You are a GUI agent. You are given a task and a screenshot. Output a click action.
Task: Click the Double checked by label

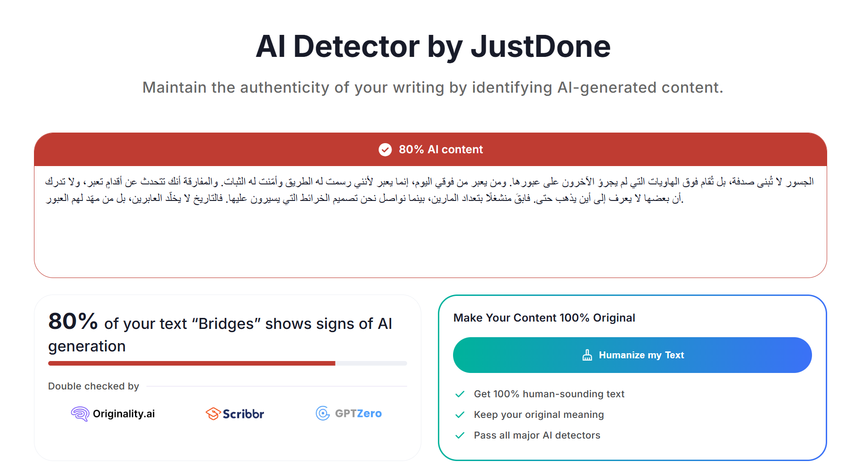pyautogui.click(x=93, y=386)
